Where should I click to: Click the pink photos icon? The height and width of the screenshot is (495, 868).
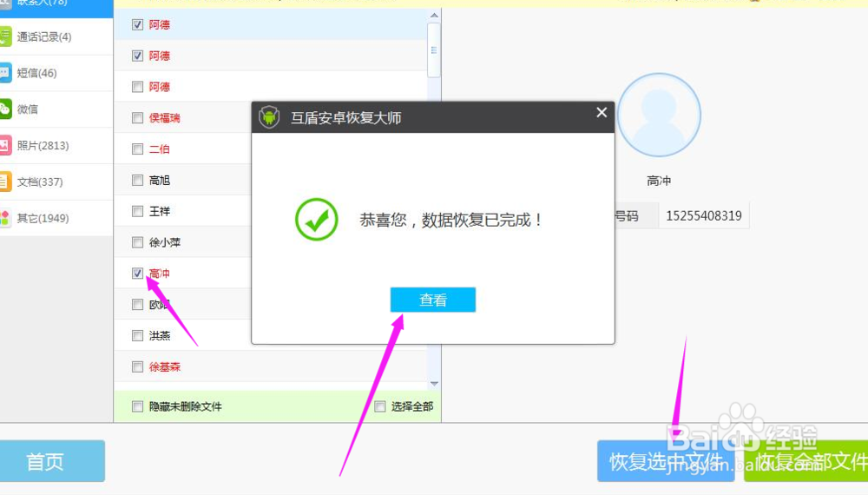point(5,146)
